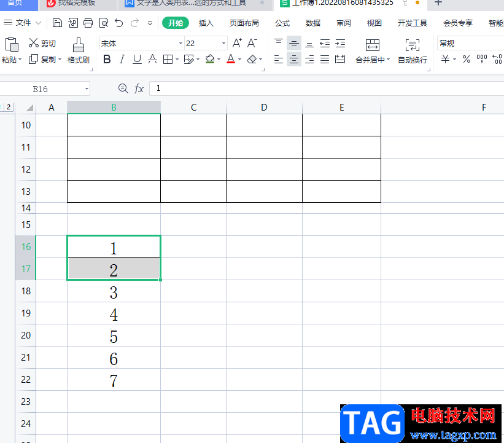Click the Merge and Center icon

pyautogui.click(x=372, y=45)
